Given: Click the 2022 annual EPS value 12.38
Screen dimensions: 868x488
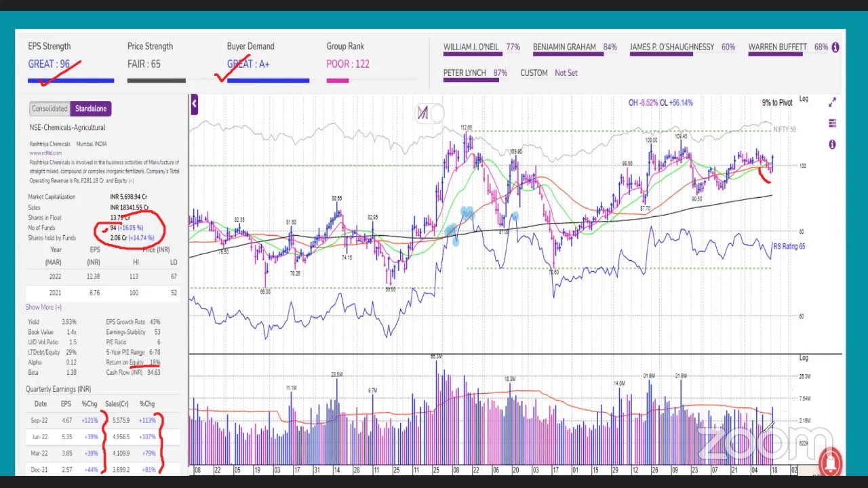Looking at the screenshot, I should tap(93, 277).
